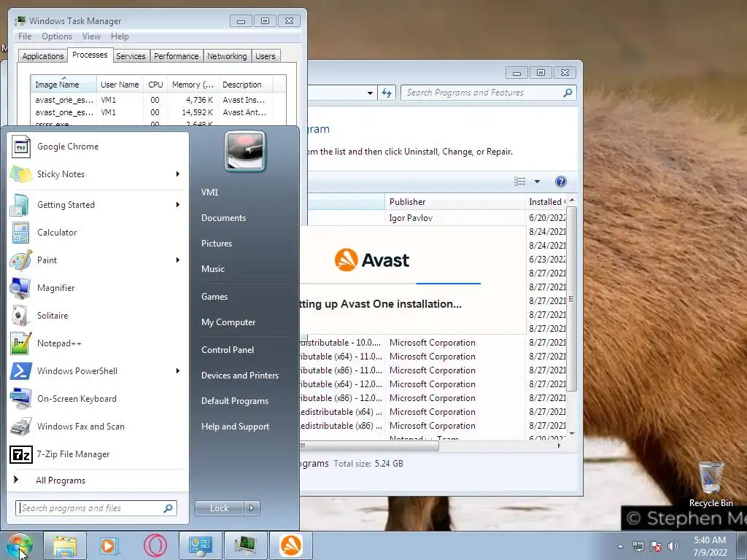This screenshot has width=747, height=560.
Task: Open Pictures from Start menu
Action: click(217, 244)
